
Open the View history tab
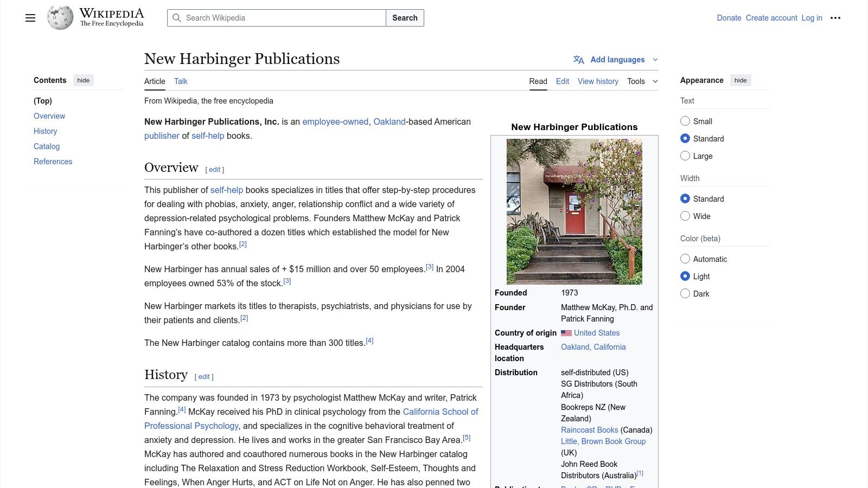tap(598, 81)
